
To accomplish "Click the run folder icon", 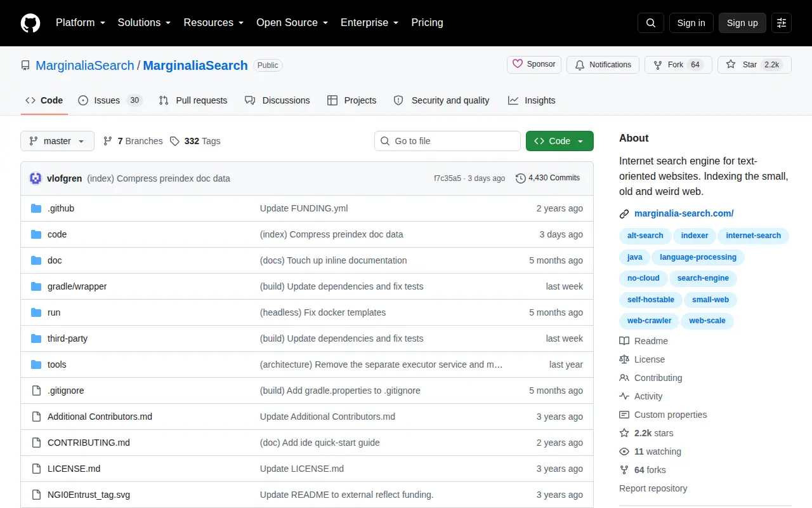I will click(36, 312).
